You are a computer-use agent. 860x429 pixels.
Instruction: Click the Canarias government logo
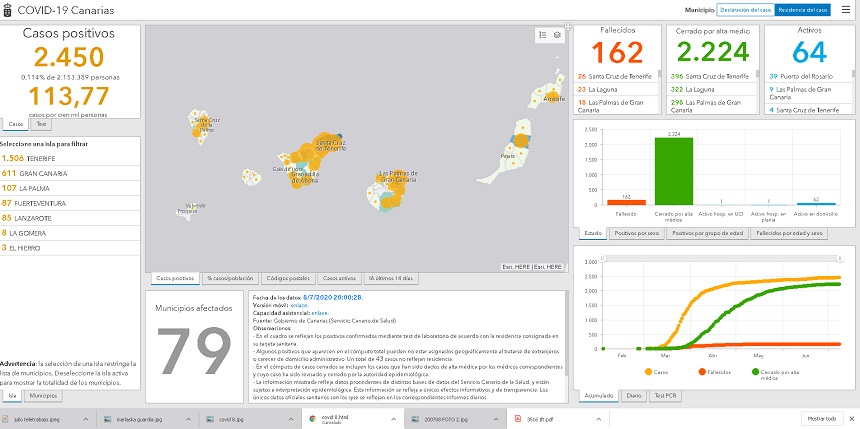(7, 10)
